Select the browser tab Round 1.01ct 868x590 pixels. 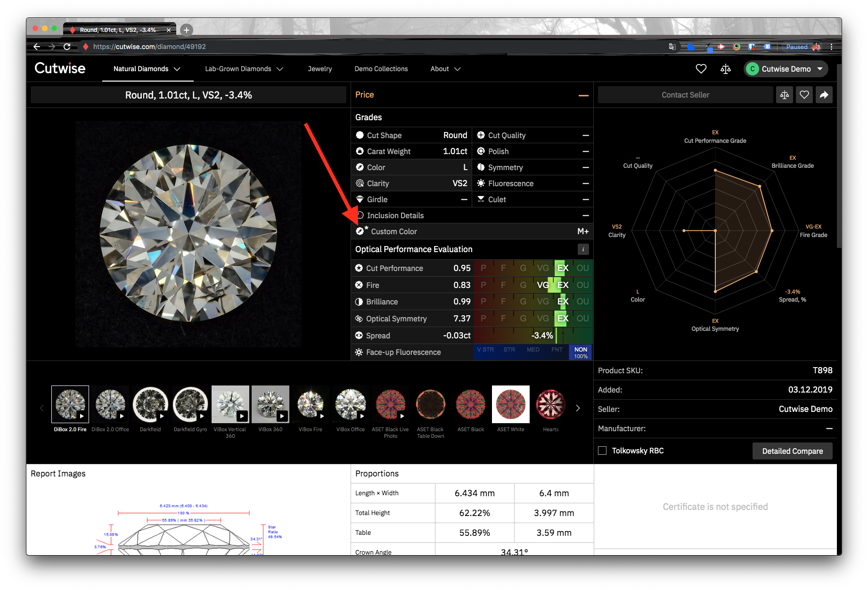(119, 30)
